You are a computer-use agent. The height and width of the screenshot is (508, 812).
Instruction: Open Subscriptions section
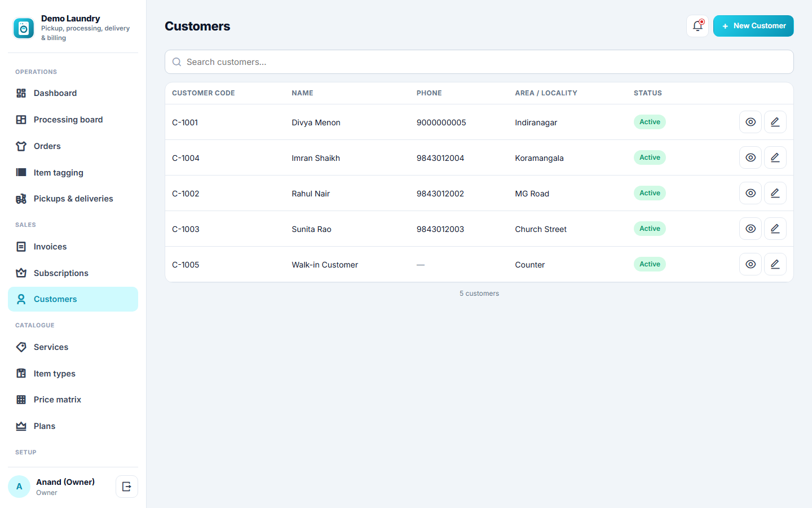73,273
